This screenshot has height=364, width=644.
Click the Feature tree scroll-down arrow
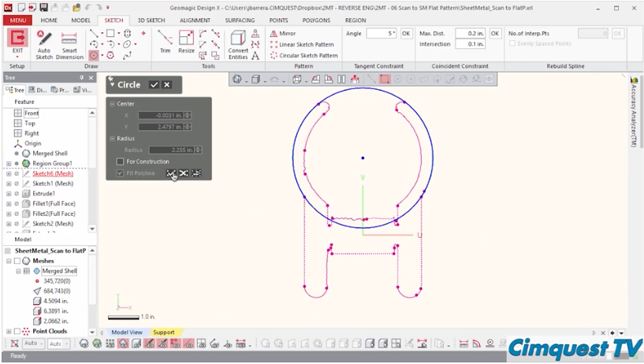[92, 228]
